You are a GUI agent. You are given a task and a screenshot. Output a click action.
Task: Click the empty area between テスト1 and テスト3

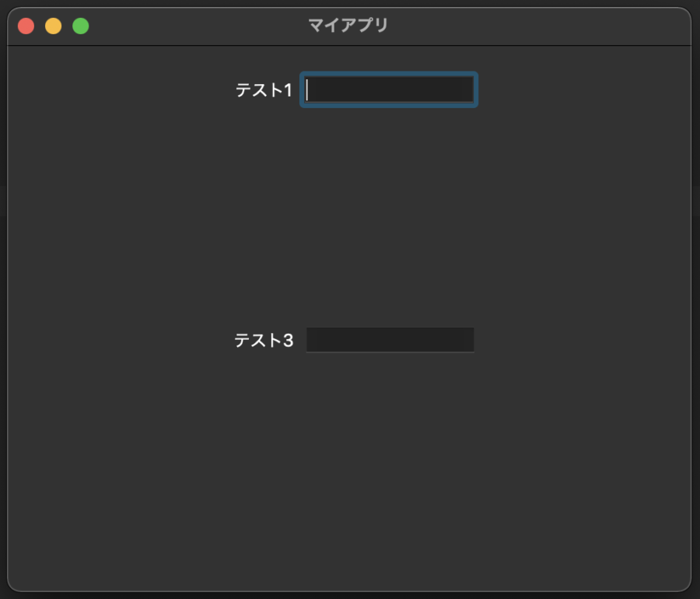tap(350, 214)
